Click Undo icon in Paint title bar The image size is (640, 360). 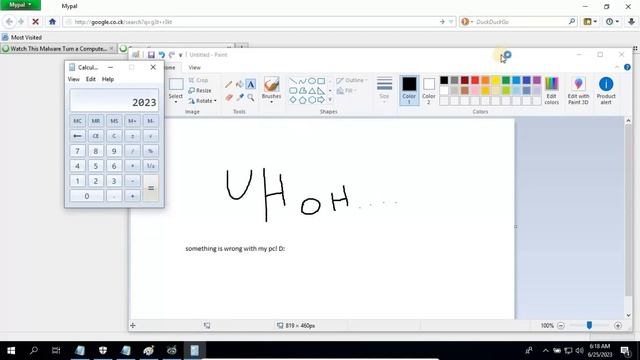coord(162,55)
